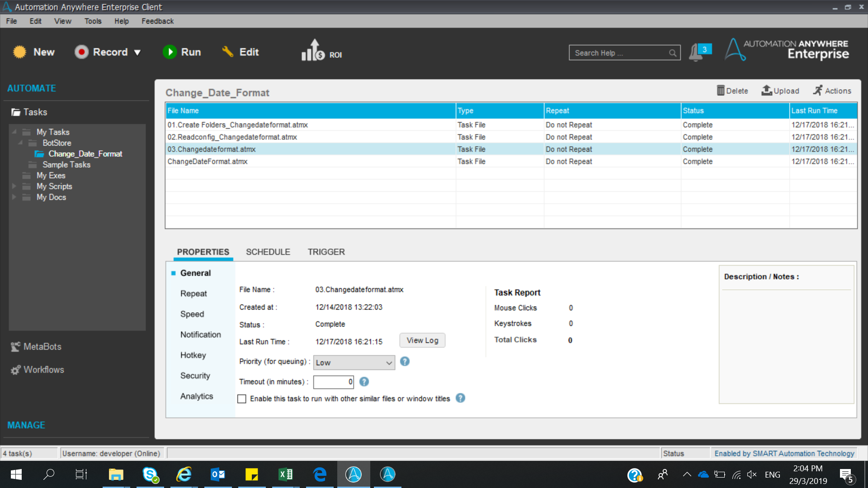
Task: Expand the My Docs folder
Action: click(x=14, y=197)
